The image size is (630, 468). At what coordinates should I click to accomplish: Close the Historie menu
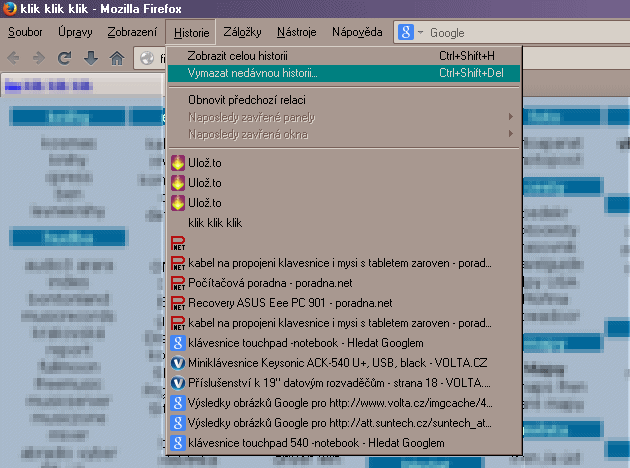click(x=191, y=32)
